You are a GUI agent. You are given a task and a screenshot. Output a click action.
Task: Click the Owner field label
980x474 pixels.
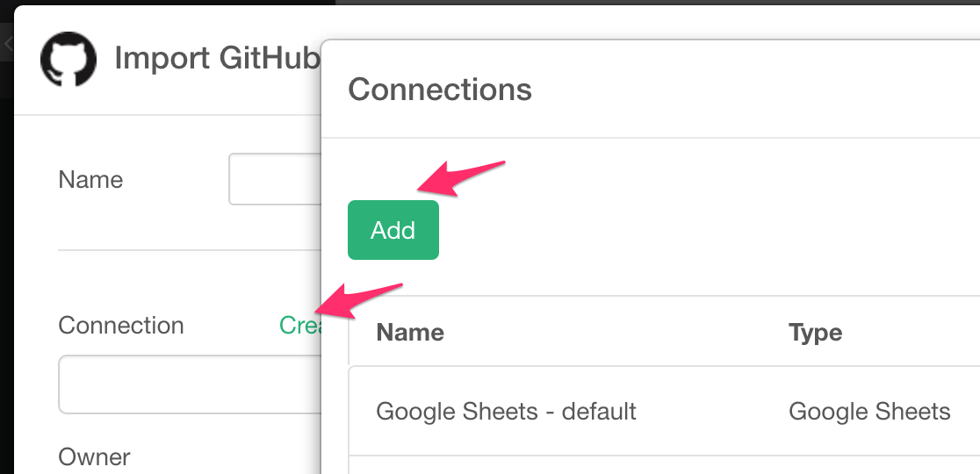pos(94,456)
